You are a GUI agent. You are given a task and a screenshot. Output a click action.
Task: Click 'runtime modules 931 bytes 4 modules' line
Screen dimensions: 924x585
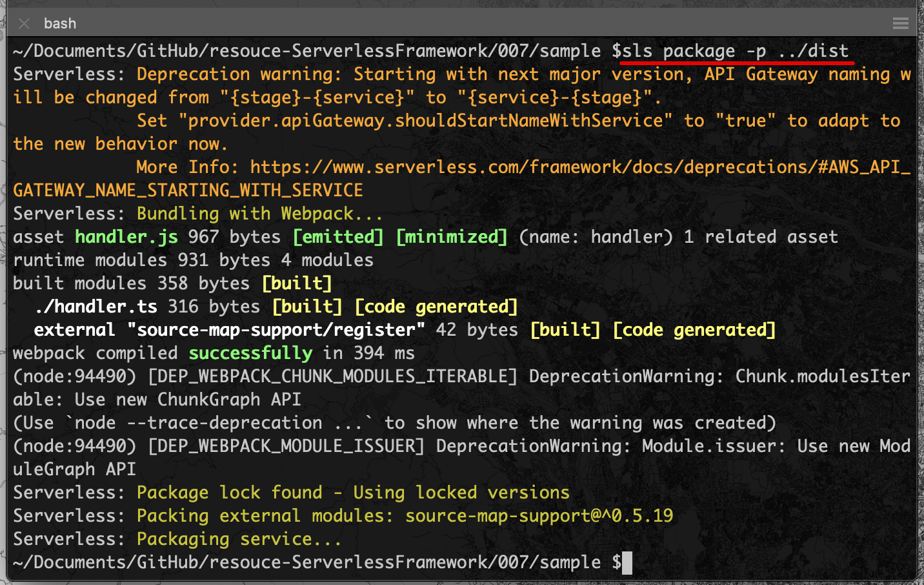(x=193, y=260)
